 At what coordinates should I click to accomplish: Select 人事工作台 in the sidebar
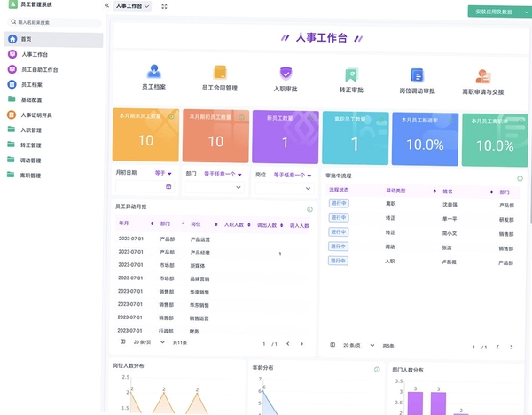pyautogui.click(x=35, y=54)
